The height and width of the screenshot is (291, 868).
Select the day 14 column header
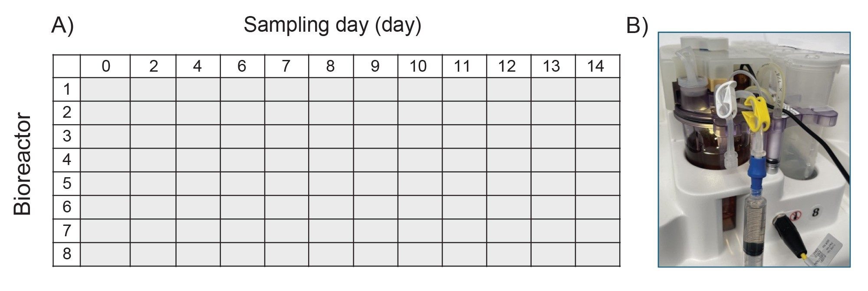(595, 66)
